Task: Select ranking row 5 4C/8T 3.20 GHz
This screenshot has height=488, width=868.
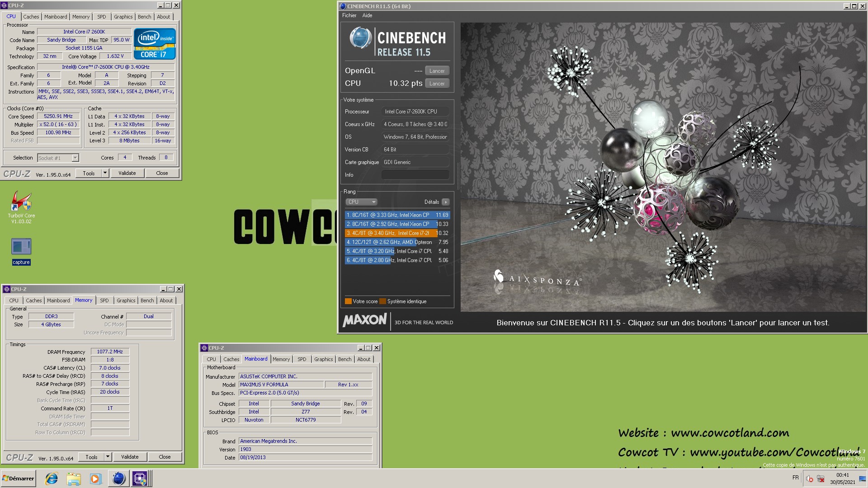Action: 397,251
